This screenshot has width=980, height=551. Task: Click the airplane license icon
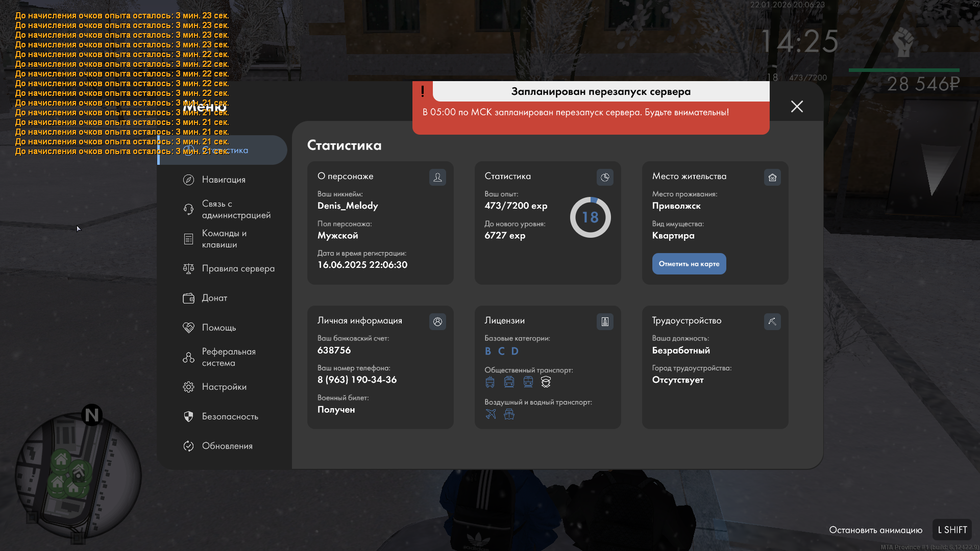coord(491,414)
